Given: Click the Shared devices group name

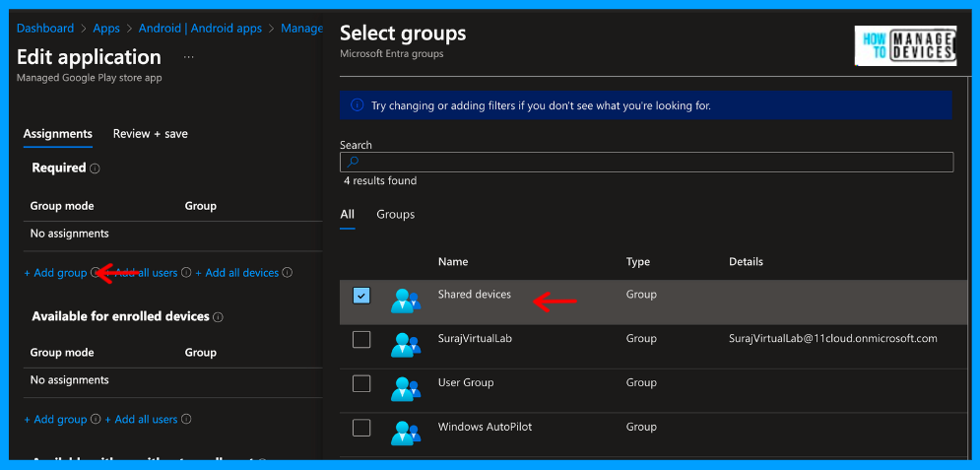Looking at the screenshot, I should click(475, 294).
